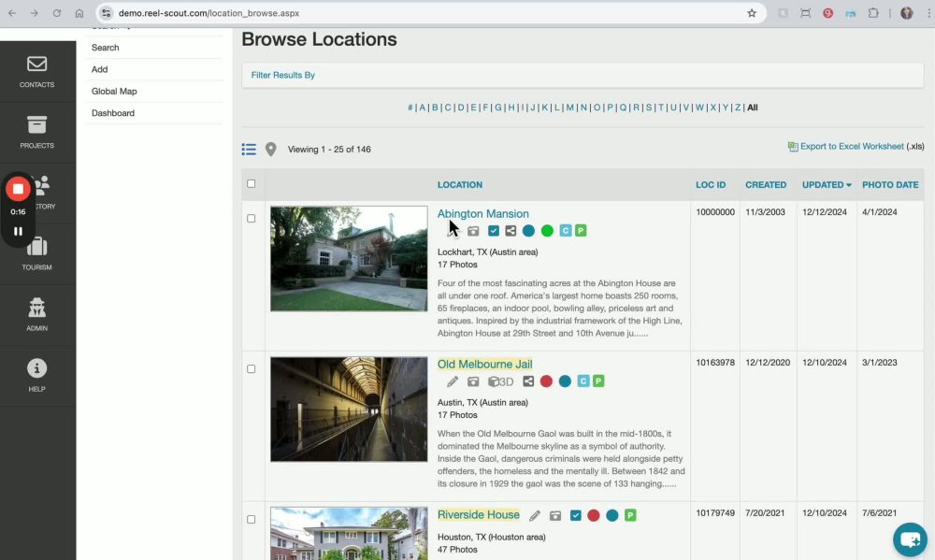Pause the screen recording
The image size is (935, 560).
tap(18, 232)
